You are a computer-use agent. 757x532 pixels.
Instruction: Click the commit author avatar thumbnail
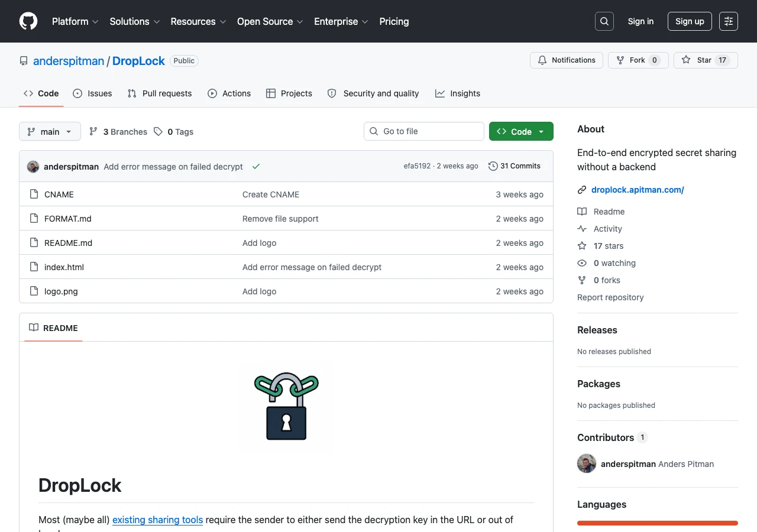33,167
